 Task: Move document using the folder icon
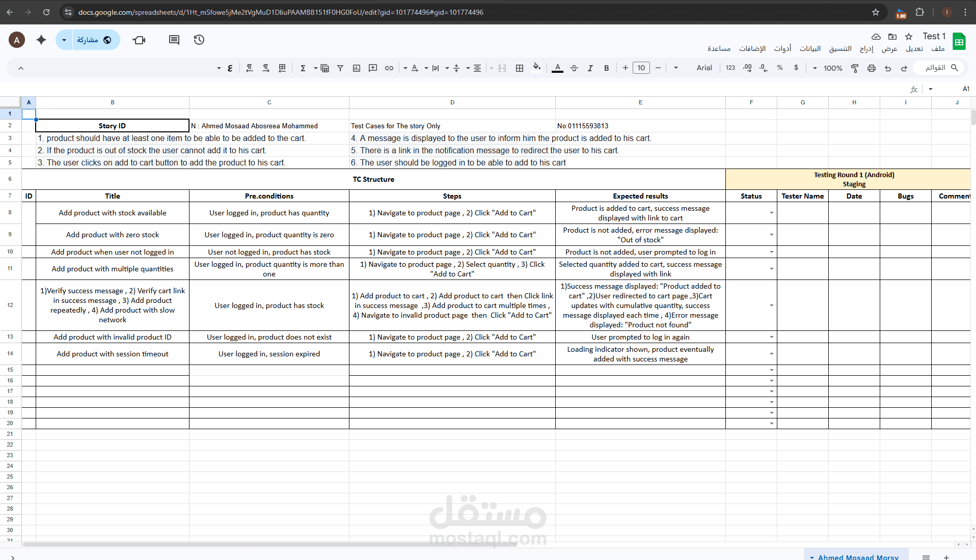892,37
